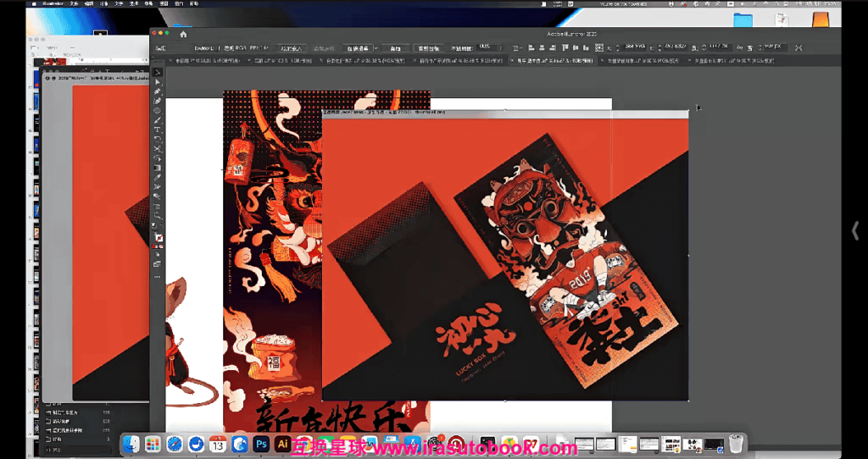Click the red image in background preview window
Screen dimensions: 868x459
pyautogui.click(x=111, y=243)
